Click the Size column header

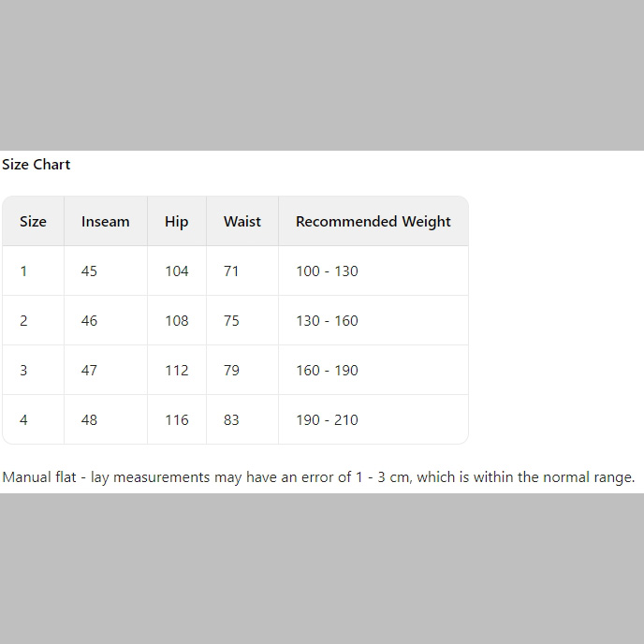pyautogui.click(x=33, y=222)
